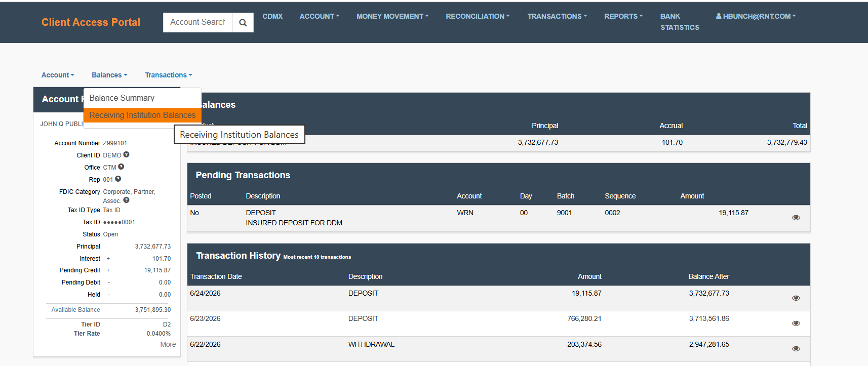Click the FDIC Category help icon
The image size is (868, 366).
point(127,200)
